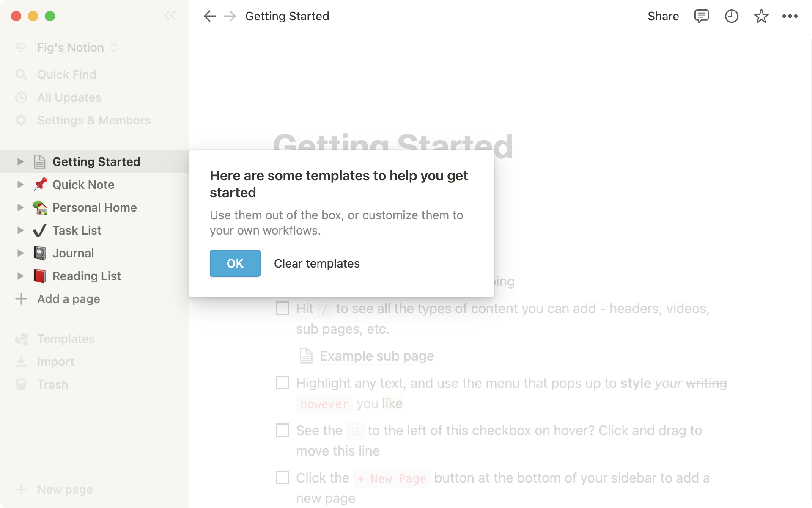
Task: Collapse sidebar with the double chevron icon
Action: (x=170, y=16)
